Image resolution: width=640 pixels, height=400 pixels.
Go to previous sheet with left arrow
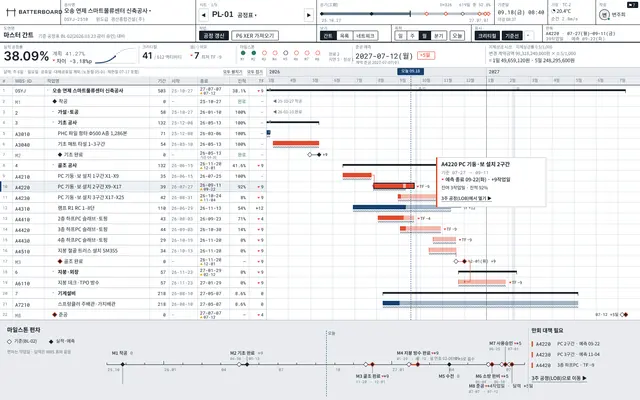204,15
